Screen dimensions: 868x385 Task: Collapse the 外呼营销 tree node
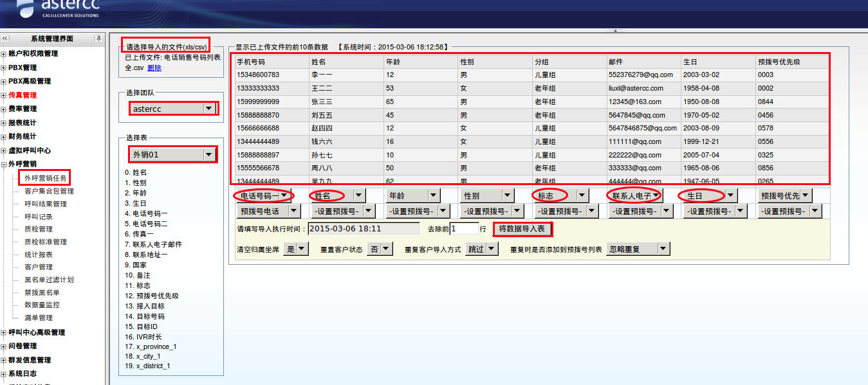point(4,165)
